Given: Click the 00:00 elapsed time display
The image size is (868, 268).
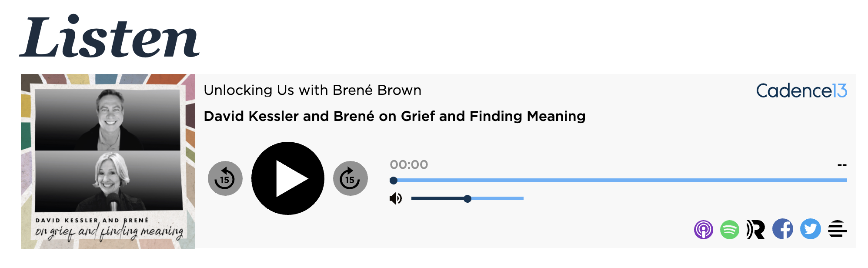Looking at the screenshot, I should point(409,164).
